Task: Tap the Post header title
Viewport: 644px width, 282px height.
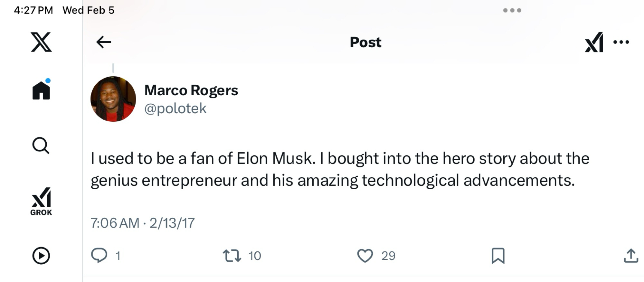Action: [x=365, y=42]
